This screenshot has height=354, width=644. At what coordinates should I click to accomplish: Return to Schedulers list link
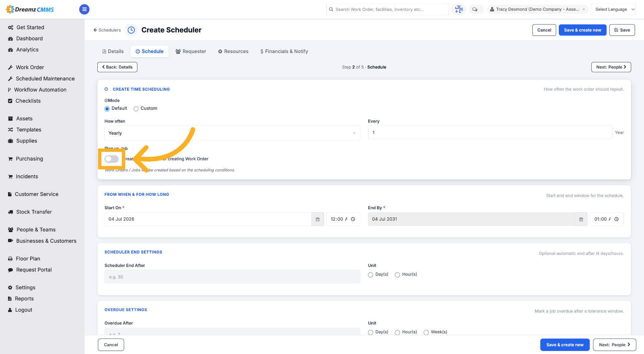tap(107, 30)
